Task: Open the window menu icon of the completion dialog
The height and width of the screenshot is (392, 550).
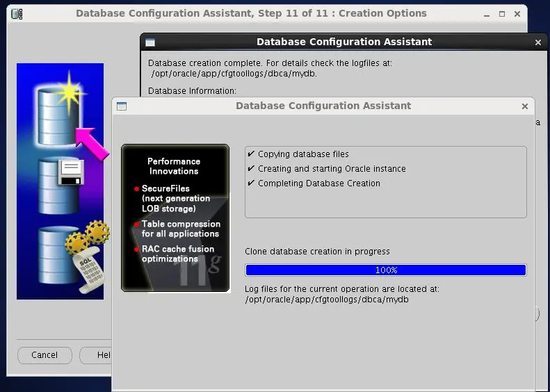Action: (150, 42)
